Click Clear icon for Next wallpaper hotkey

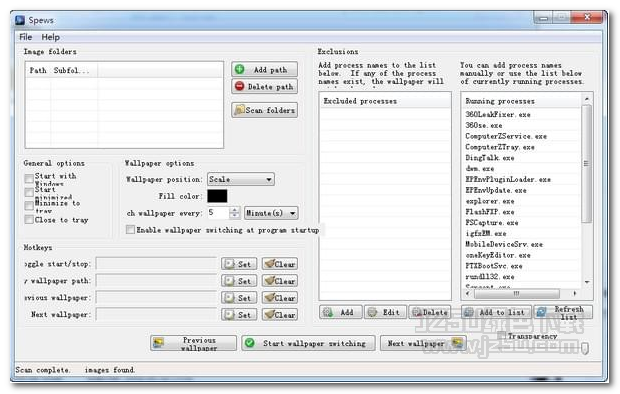(x=269, y=314)
